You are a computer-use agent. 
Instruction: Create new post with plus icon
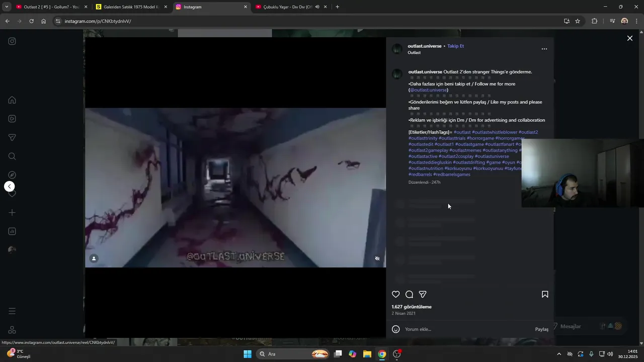tap(12, 213)
